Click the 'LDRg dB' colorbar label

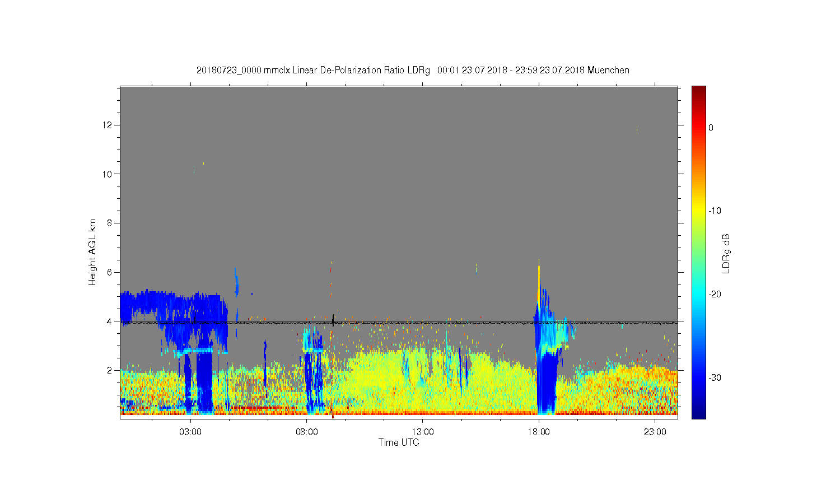[x=726, y=253]
